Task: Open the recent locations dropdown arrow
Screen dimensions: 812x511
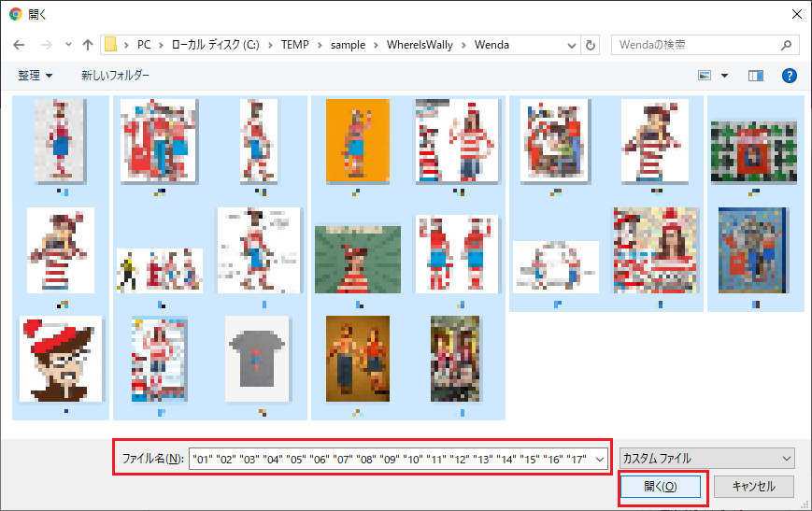Action: [68, 45]
